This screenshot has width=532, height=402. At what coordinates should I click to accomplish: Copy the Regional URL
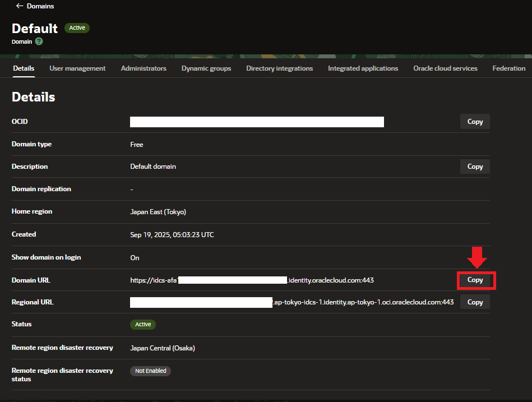475,302
